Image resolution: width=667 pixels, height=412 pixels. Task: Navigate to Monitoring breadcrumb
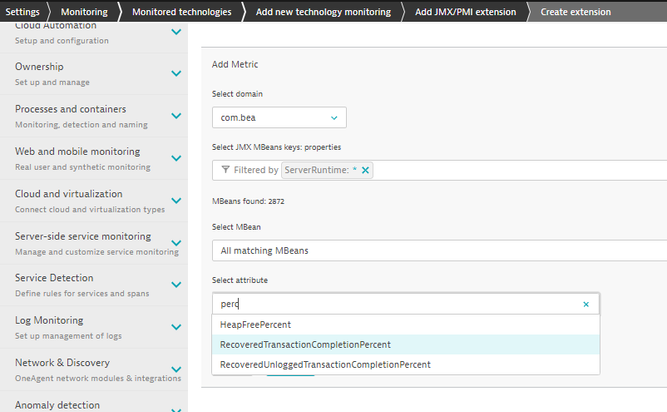tap(84, 11)
